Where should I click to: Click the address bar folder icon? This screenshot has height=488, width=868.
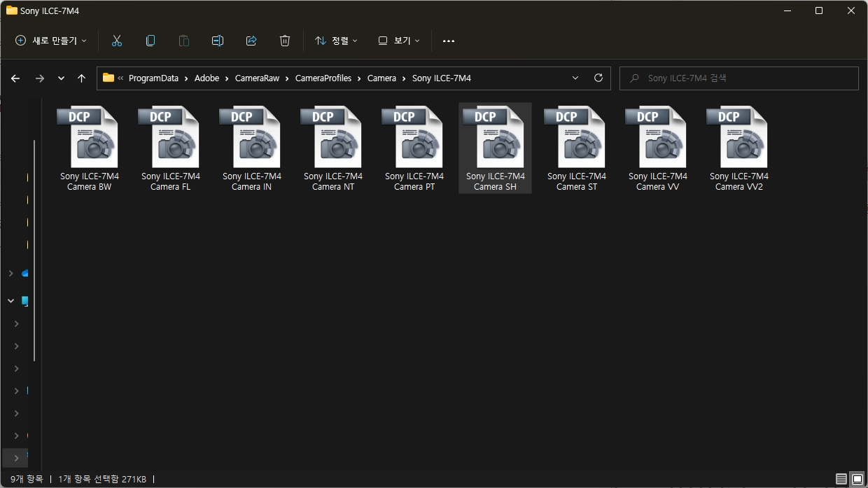pyautogui.click(x=108, y=78)
